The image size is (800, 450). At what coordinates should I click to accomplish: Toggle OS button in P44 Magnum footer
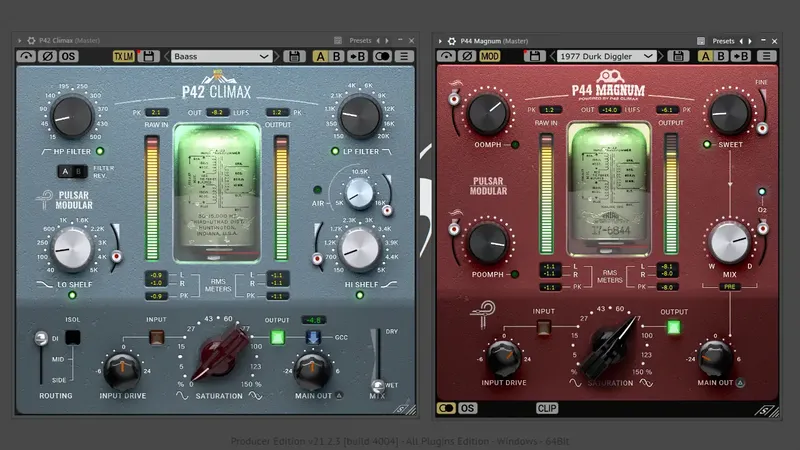tap(467, 408)
